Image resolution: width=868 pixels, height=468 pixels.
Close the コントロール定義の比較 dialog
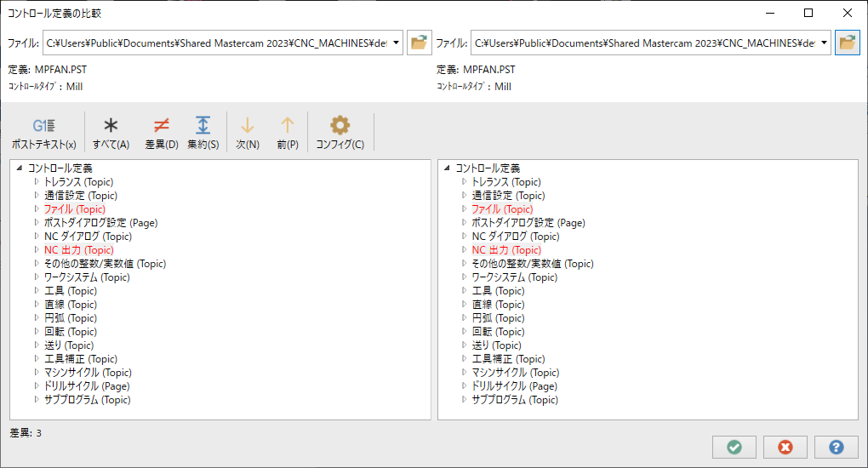pyautogui.click(x=847, y=13)
